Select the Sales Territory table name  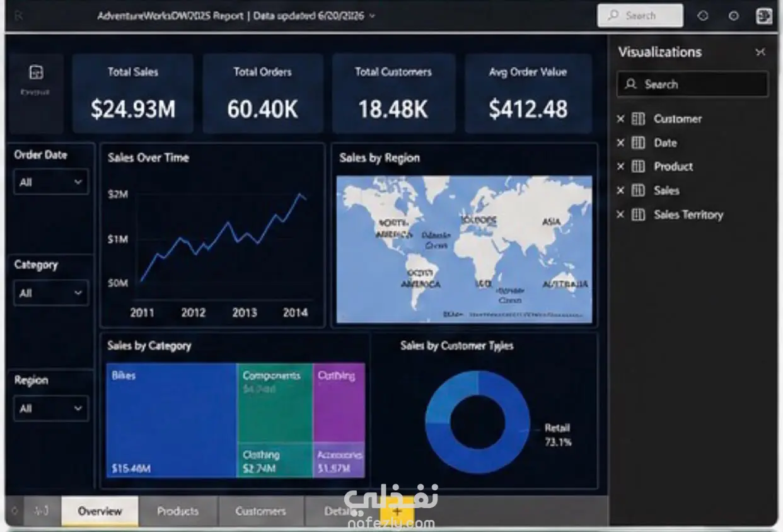[688, 214]
